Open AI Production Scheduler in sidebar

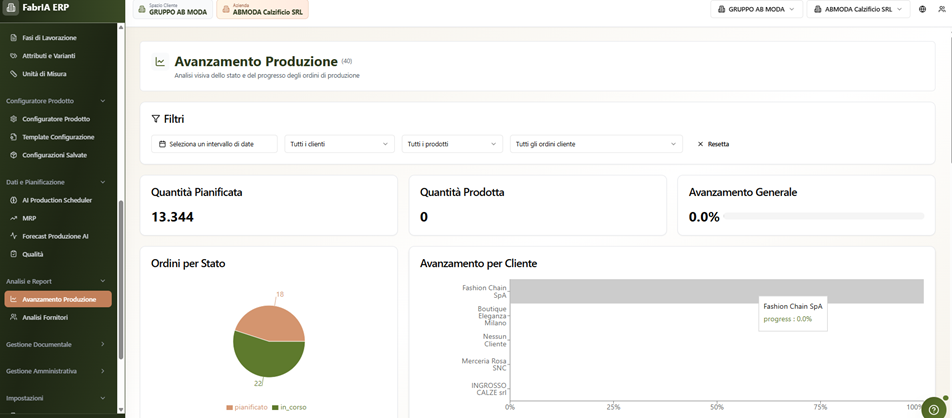pyautogui.click(x=58, y=200)
